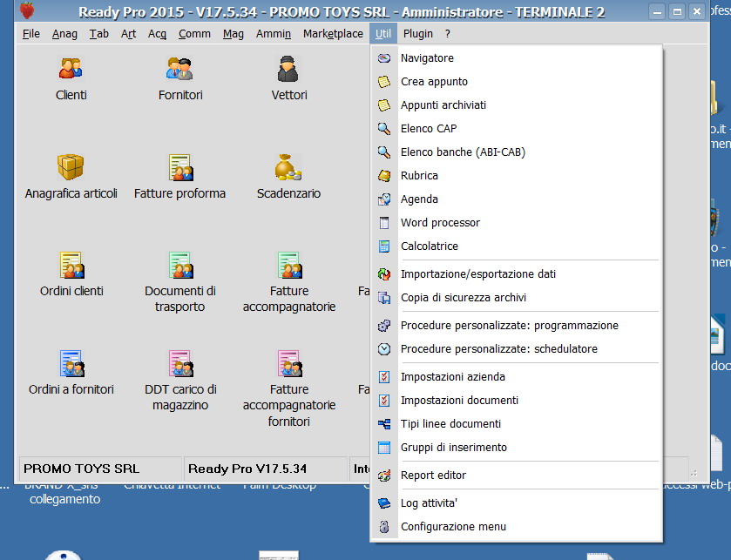Click the Agenda icon
Screen dimensions: 731x560
[x=384, y=199]
